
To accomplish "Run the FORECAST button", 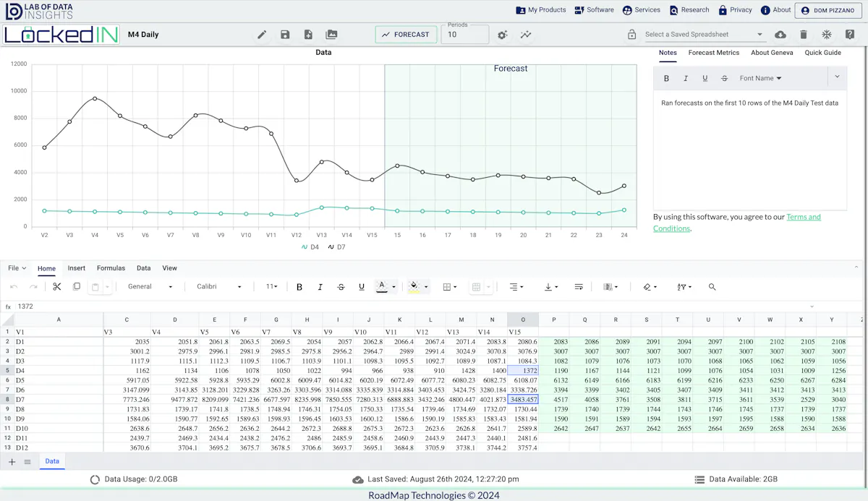I will click(x=406, y=35).
